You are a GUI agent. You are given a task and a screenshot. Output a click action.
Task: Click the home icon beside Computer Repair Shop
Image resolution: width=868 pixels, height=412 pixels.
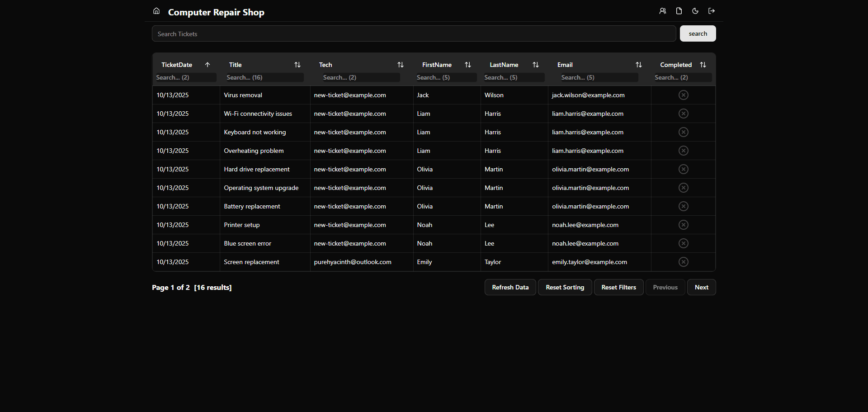pos(156,11)
